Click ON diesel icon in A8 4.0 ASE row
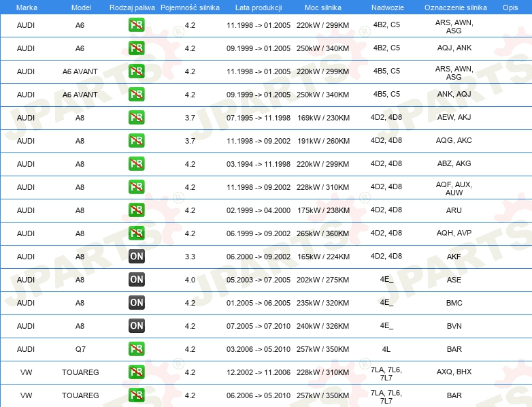532x407 pixels. click(x=136, y=279)
